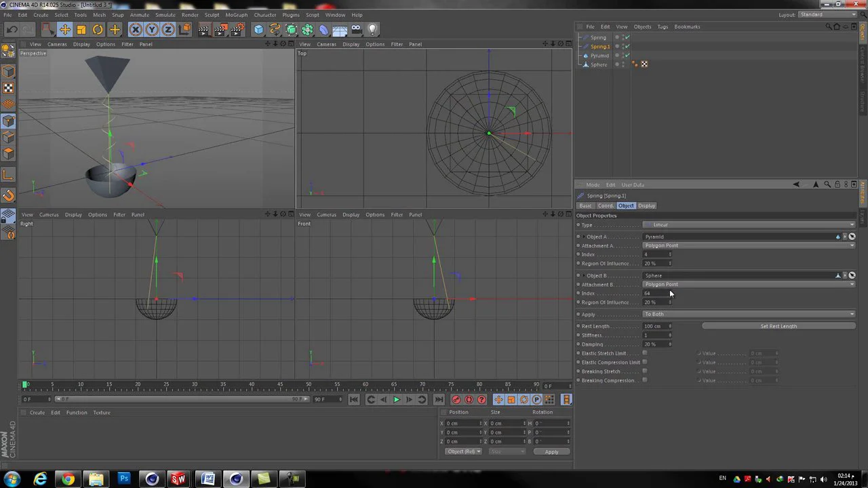Toggle Pyramid green enable checkmark
The width and height of the screenshot is (868, 488).
pos(627,55)
